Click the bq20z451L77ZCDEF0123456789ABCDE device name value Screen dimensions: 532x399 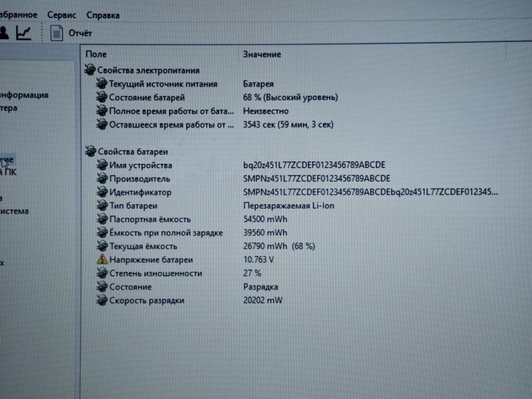pyautogui.click(x=314, y=165)
